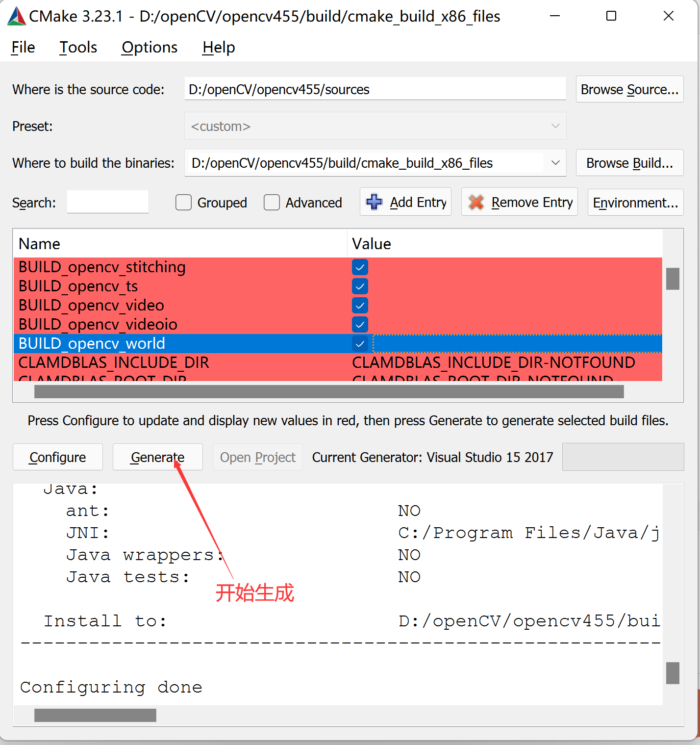The height and width of the screenshot is (745, 700).
Task: Select the BUILD_opencv_video row name
Action: coord(91,306)
